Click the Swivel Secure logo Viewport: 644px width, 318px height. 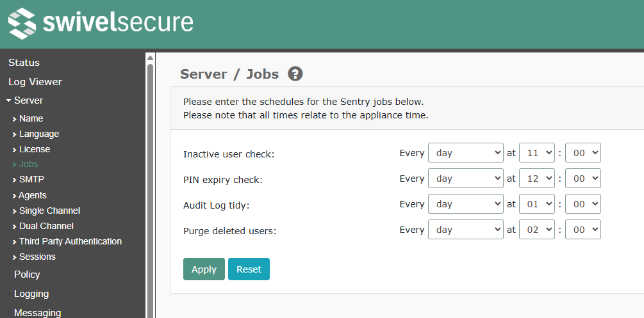[101, 23]
